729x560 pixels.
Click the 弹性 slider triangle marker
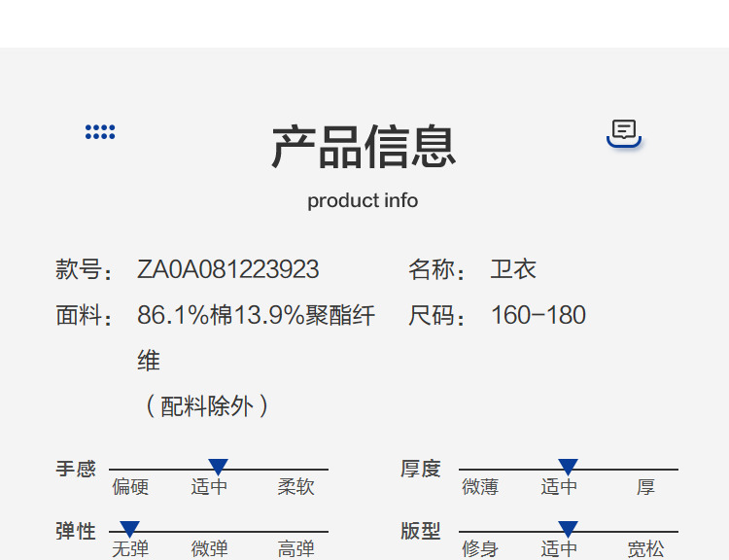(x=129, y=529)
